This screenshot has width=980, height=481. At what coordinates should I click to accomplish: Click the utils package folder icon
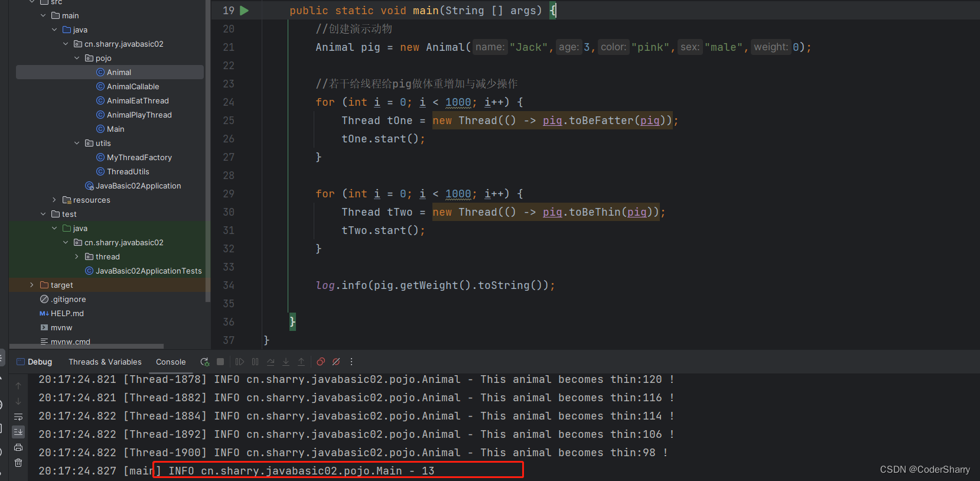tap(89, 143)
